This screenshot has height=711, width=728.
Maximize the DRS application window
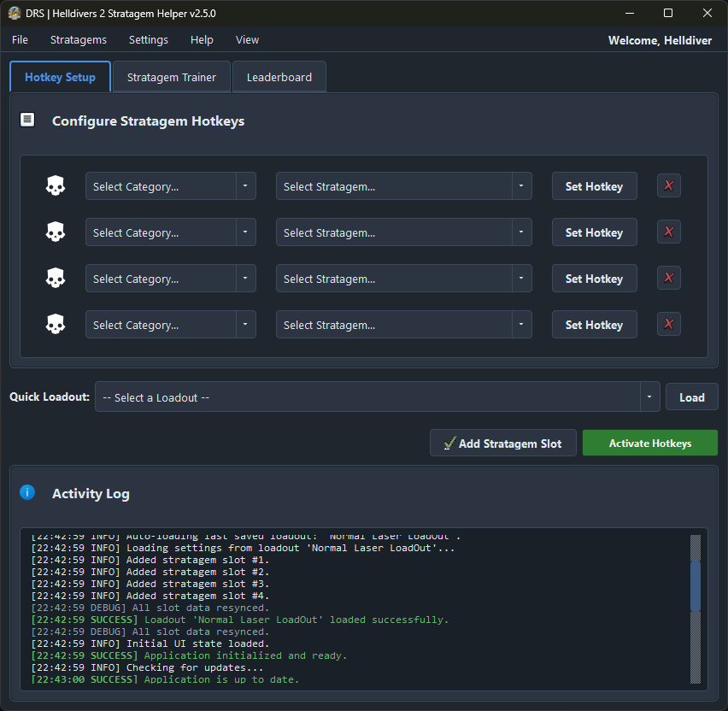point(668,13)
